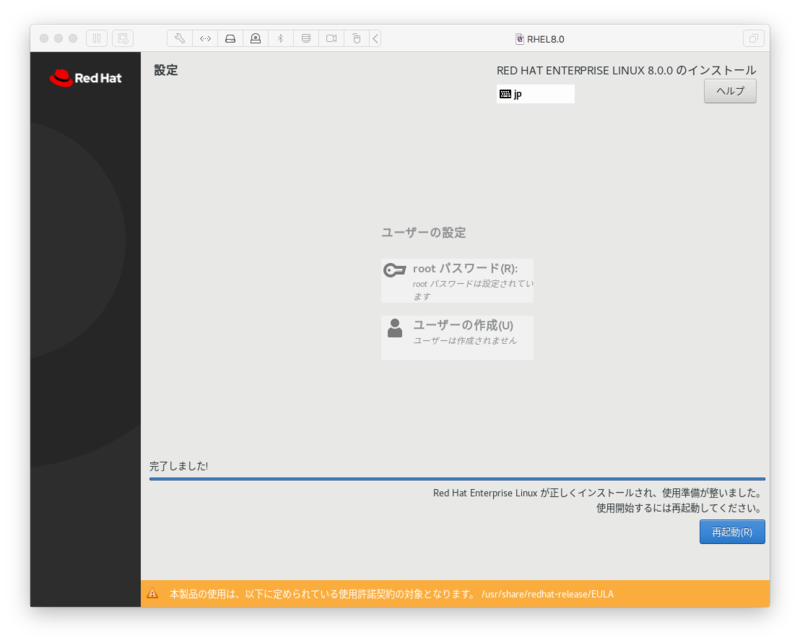800x643 pixels.
Task: Click the completed installation progress bar
Action: click(x=457, y=479)
